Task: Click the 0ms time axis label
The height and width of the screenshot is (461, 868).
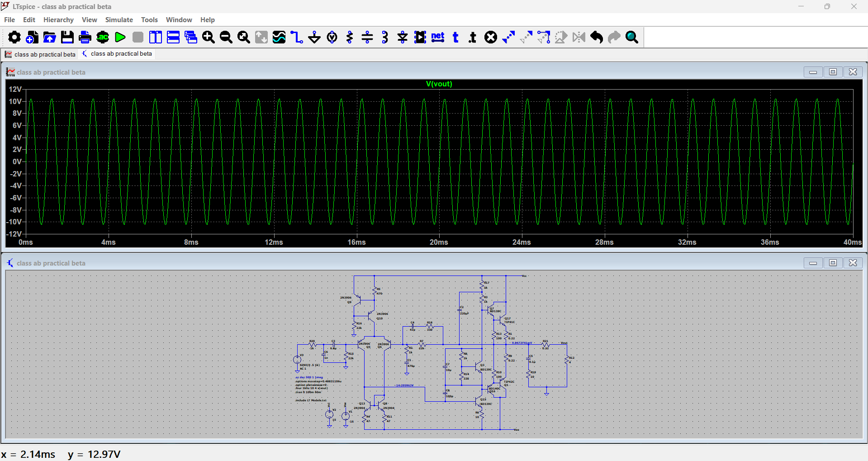Action: click(26, 242)
